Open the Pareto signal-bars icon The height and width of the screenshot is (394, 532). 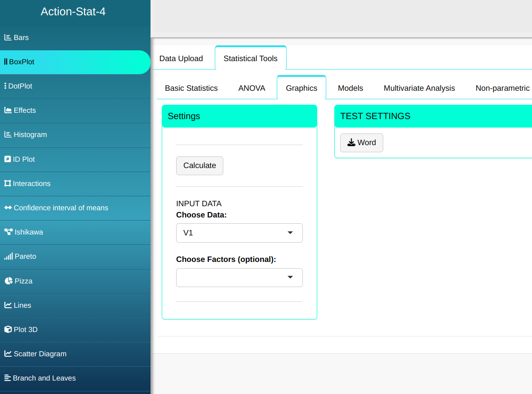click(8, 257)
